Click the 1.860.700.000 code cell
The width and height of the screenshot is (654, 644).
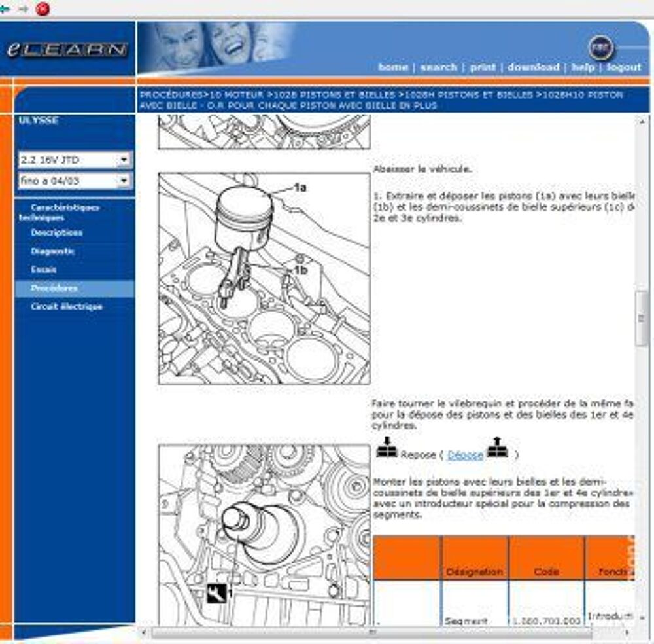click(x=546, y=621)
